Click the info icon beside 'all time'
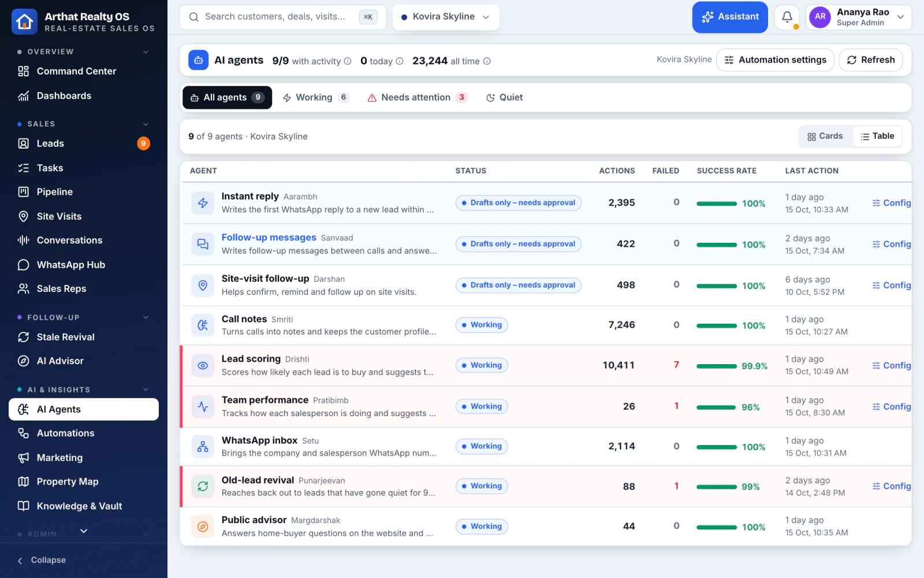This screenshot has width=924, height=578. click(x=487, y=61)
